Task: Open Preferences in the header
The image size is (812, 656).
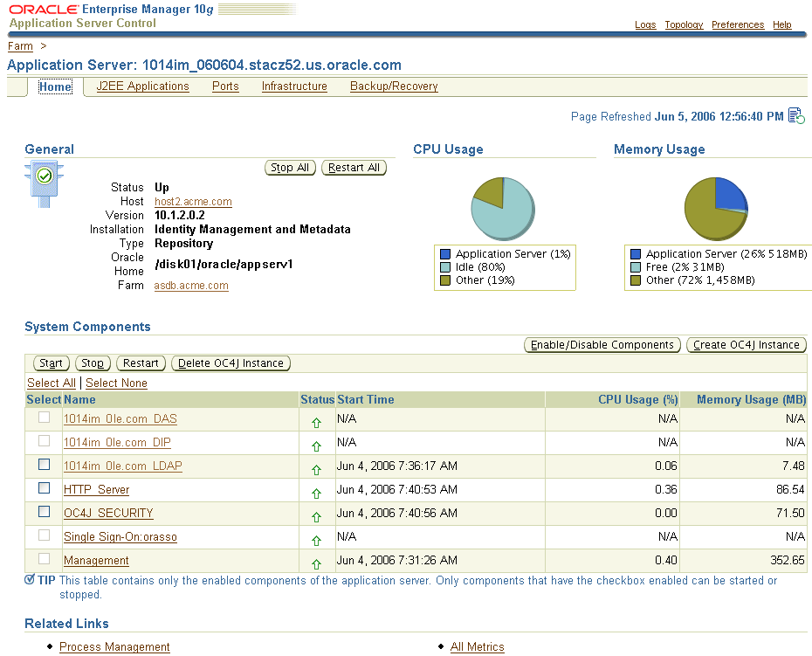Action: click(738, 24)
